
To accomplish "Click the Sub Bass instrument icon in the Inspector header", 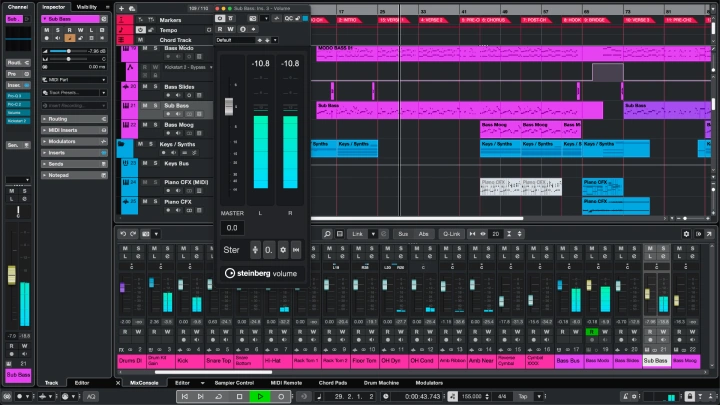I will tap(104, 19).
